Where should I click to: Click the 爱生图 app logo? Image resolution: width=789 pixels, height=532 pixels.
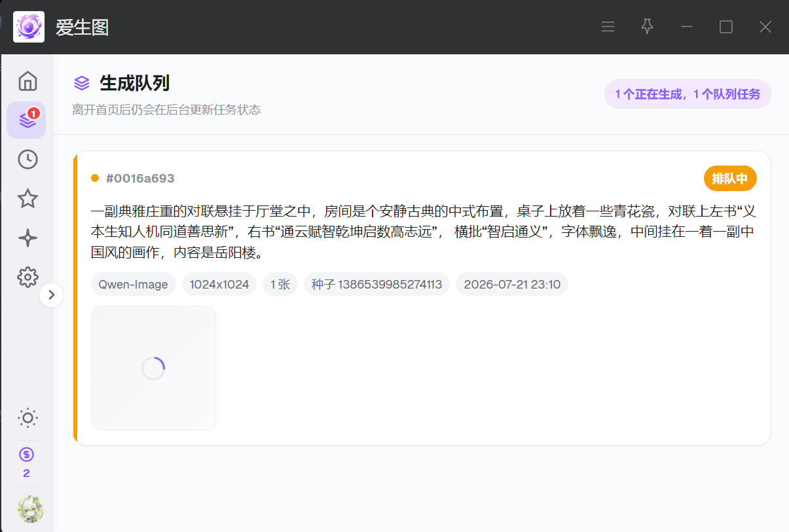(x=29, y=27)
